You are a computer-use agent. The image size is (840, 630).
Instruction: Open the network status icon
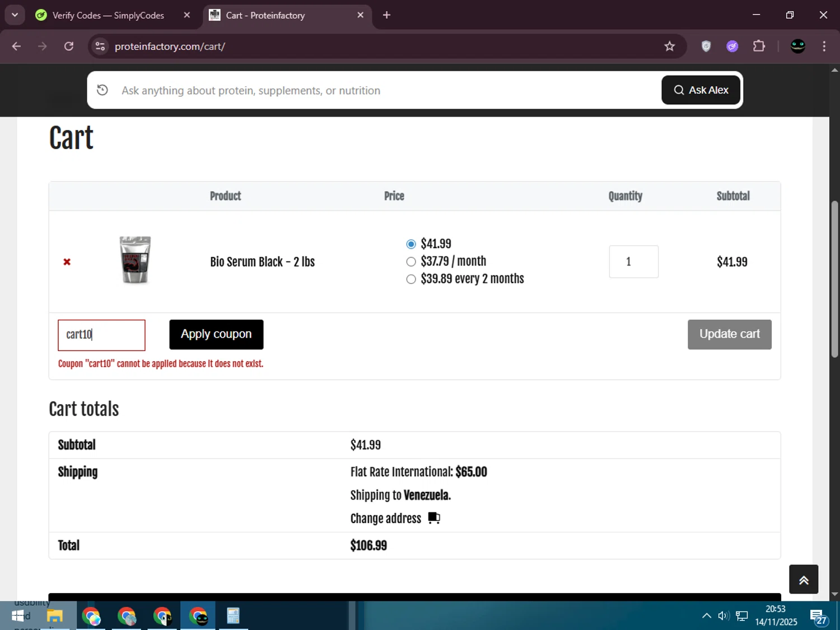742,616
